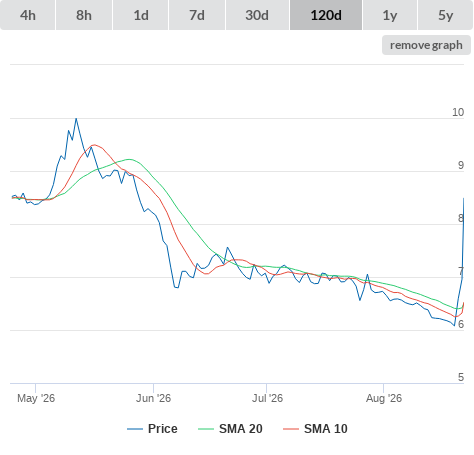Select the 4h time range tab
Screen dimensions: 474x455
(28, 15)
